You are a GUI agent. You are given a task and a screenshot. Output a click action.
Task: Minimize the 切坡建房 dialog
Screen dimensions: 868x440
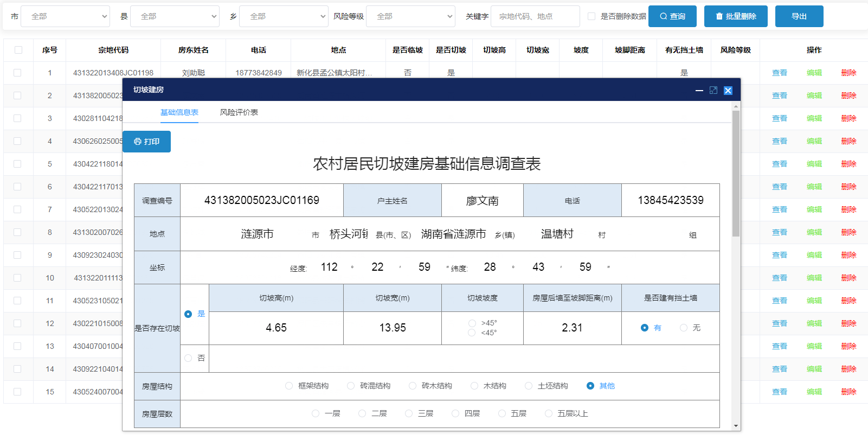pos(699,91)
